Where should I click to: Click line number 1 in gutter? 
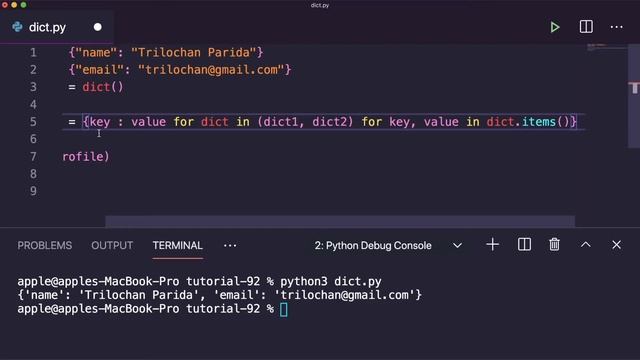33,53
